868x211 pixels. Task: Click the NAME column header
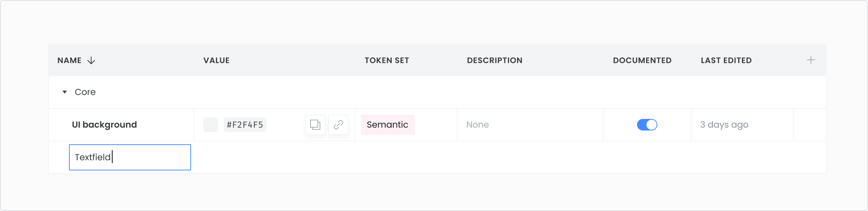coord(69,61)
